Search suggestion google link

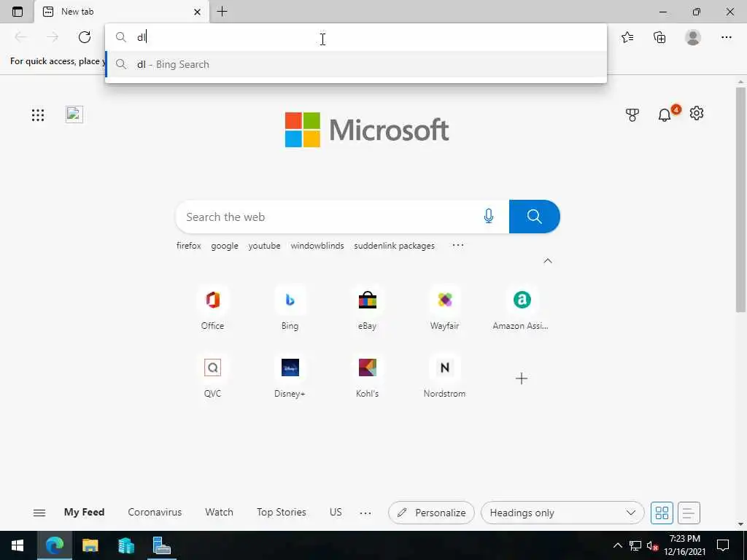(x=225, y=246)
